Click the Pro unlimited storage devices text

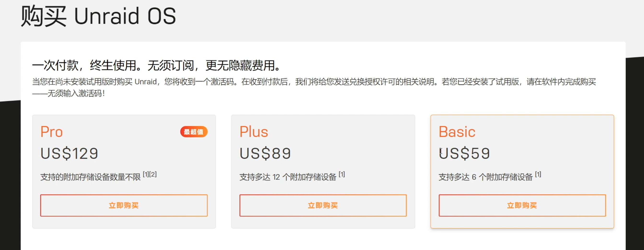point(91,177)
